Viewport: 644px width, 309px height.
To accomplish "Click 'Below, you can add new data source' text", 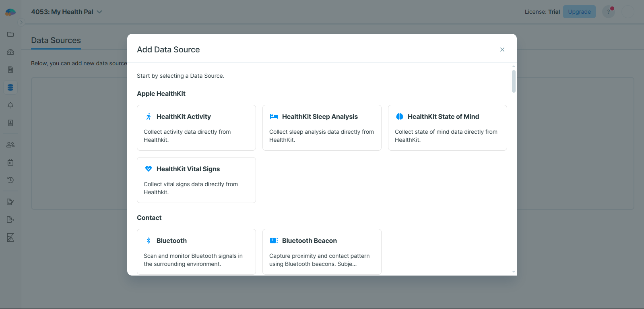I will point(79,63).
